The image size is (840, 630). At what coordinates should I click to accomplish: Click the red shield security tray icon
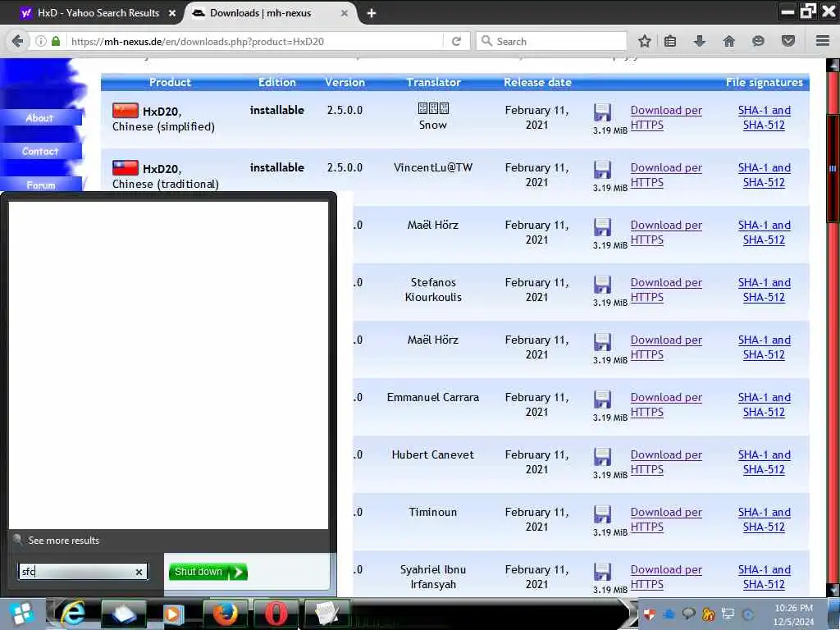click(650, 614)
